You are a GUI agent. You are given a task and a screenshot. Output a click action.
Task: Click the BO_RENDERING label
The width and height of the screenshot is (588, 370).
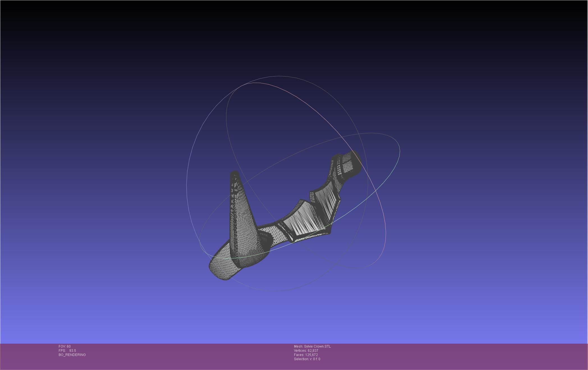[72, 355]
